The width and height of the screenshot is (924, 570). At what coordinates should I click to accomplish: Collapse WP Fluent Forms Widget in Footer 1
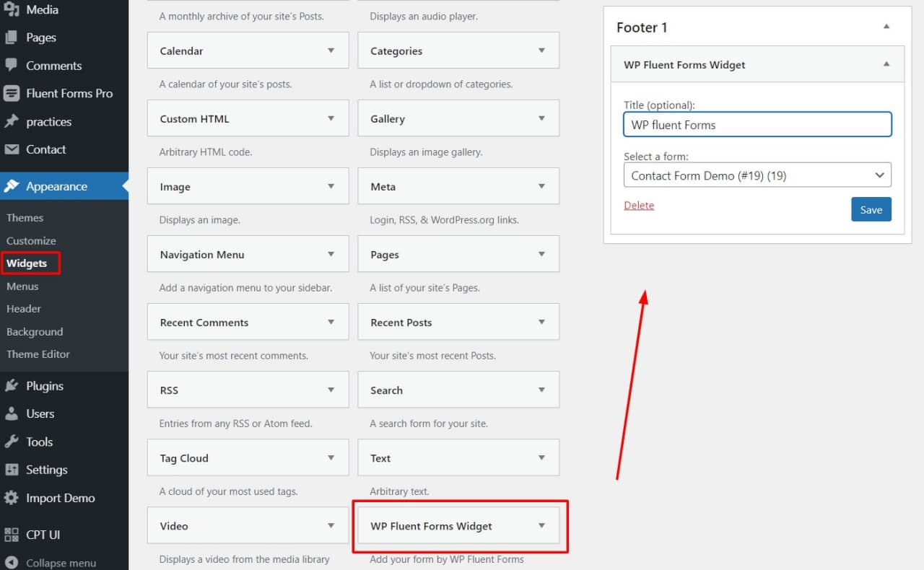point(886,64)
